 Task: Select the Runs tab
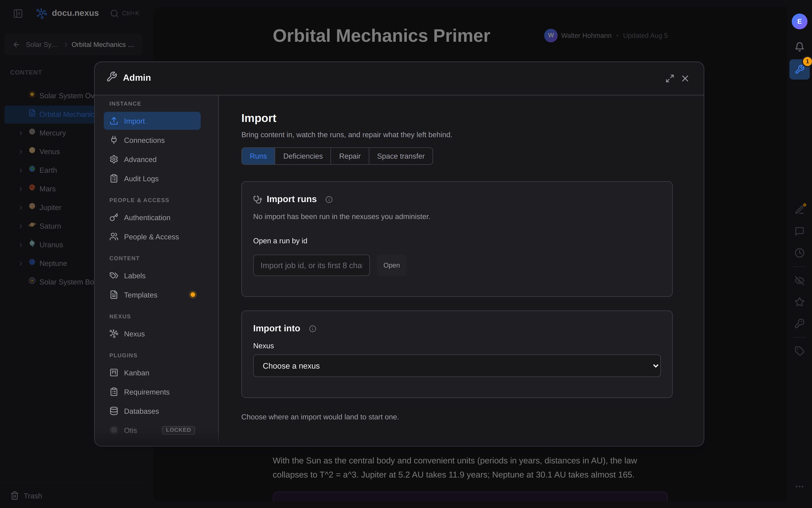[258, 156]
